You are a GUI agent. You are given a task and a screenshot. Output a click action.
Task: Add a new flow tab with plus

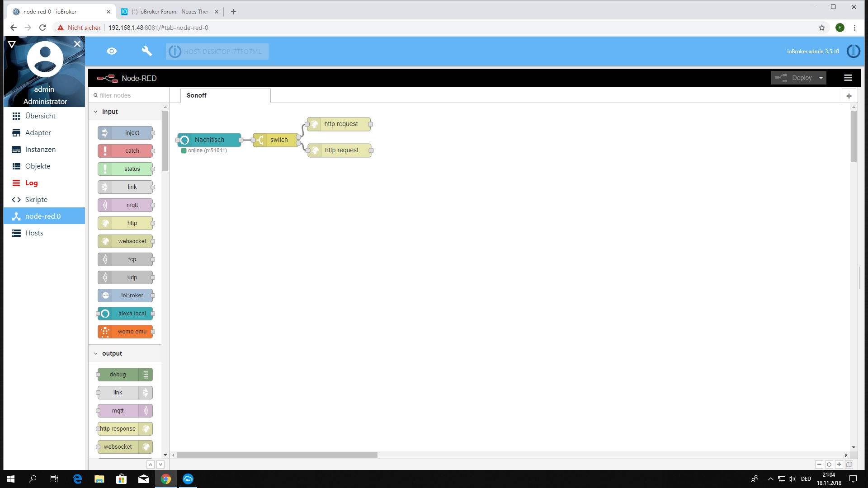pos(849,96)
